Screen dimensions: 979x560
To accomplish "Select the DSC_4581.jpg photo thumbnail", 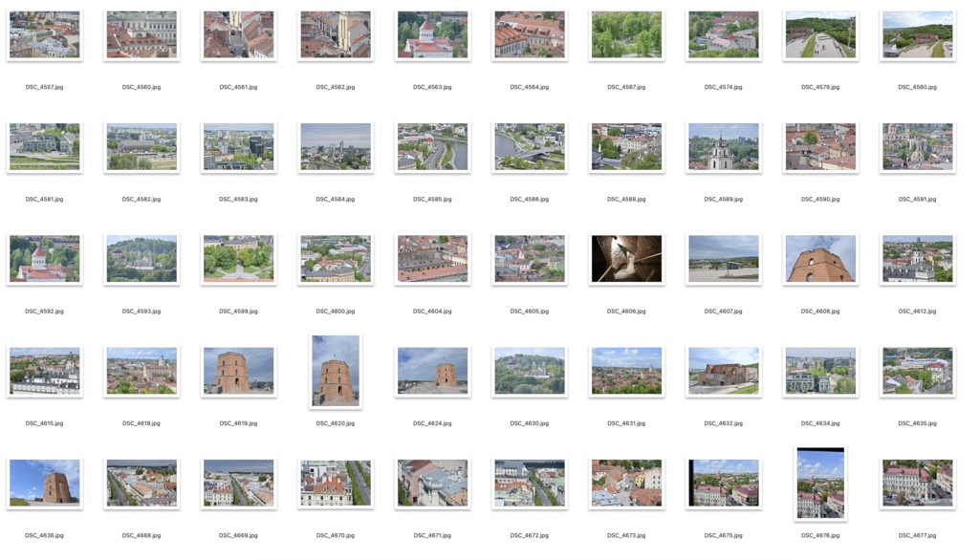I will (44, 147).
